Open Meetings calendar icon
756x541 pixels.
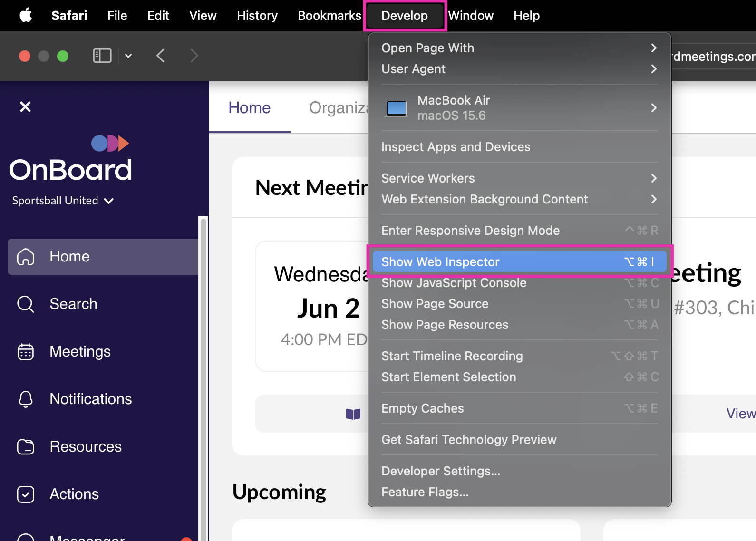click(26, 352)
